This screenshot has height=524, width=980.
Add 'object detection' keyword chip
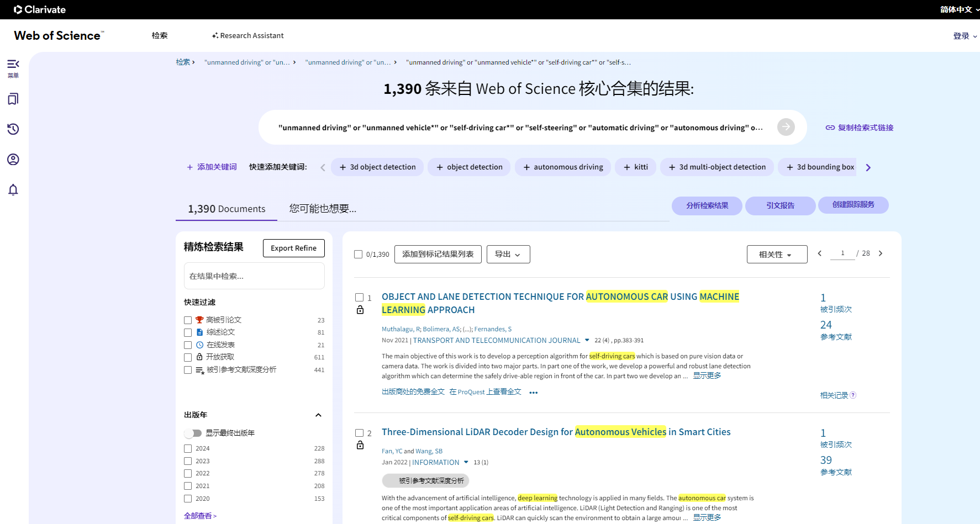(x=470, y=167)
